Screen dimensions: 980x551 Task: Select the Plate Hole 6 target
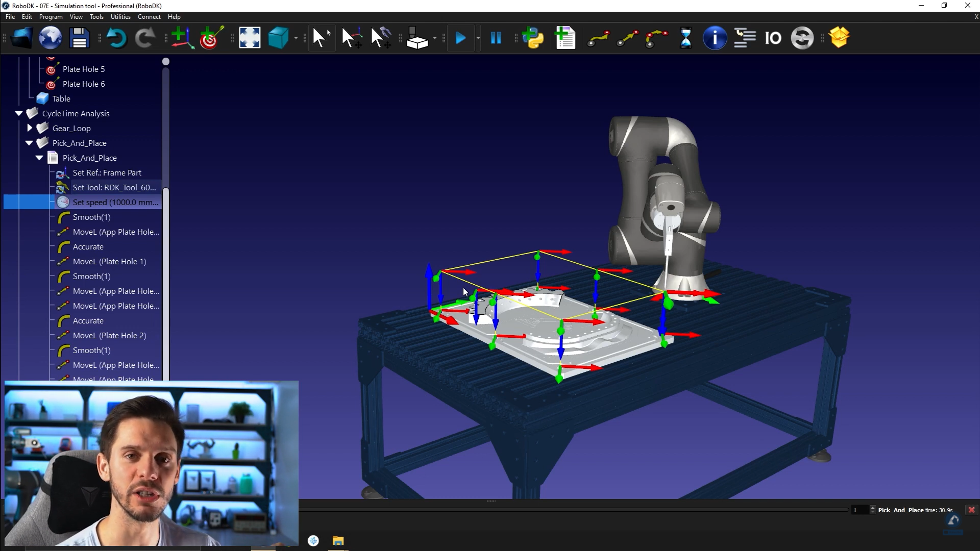pos(83,84)
